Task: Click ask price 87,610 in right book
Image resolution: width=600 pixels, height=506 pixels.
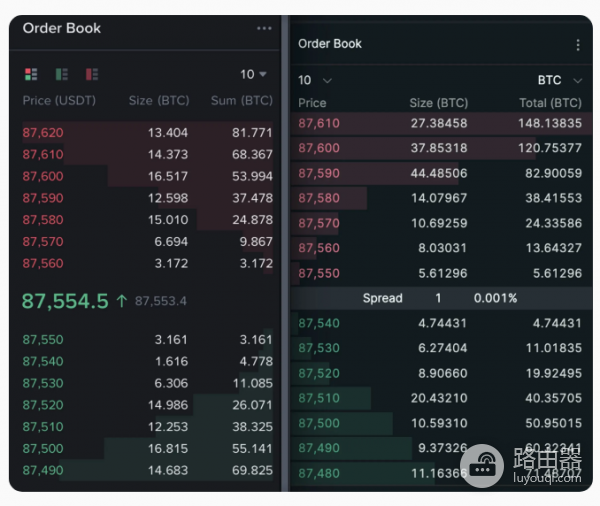Action: pyautogui.click(x=319, y=123)
